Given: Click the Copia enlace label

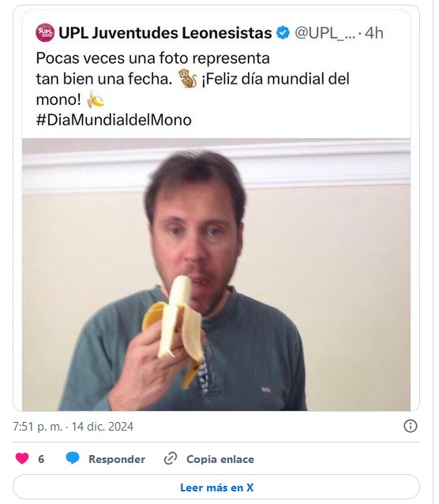Looking at the screenshot, I should click(x=220, y=459).
